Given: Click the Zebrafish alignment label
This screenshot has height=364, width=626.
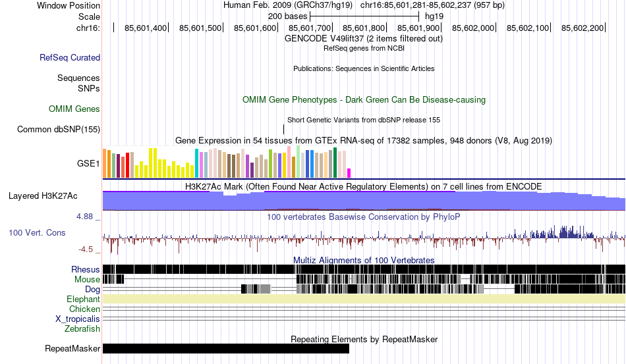Looking at the screenshot, I should tap(82, 328).
